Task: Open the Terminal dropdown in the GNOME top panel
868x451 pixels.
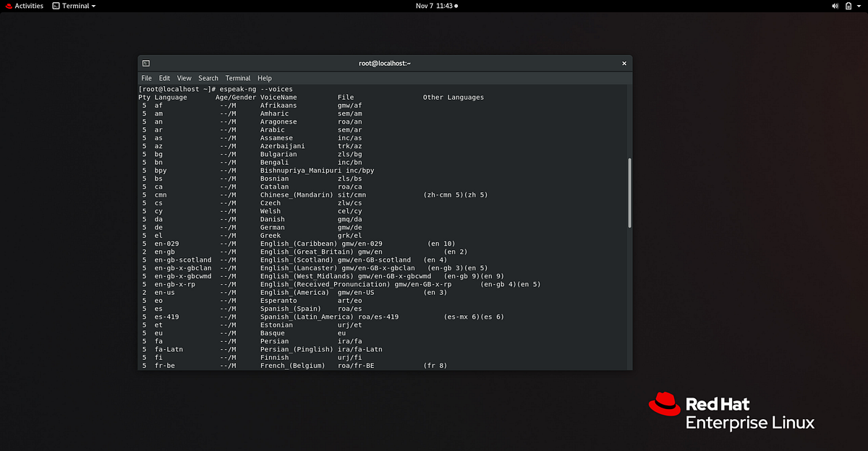Action: (x=75, y=6)
